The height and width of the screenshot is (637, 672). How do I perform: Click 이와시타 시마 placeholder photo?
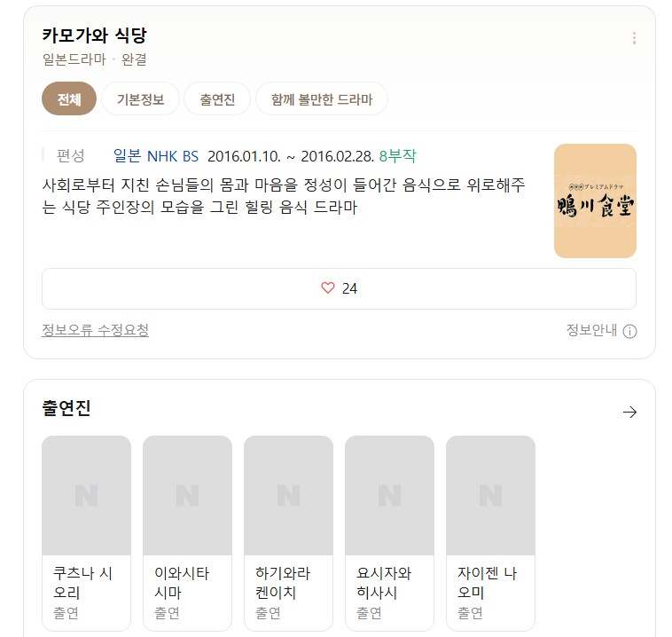(x=187, y=495)
